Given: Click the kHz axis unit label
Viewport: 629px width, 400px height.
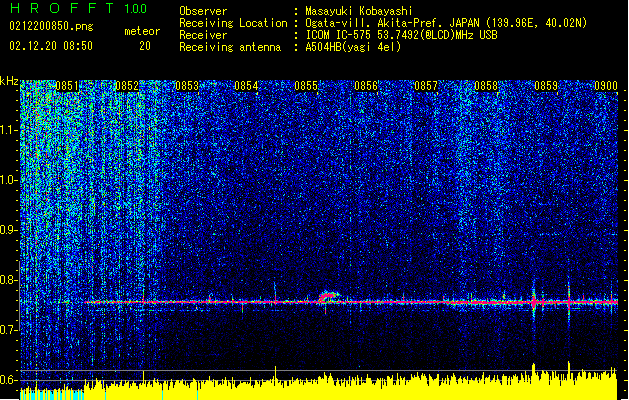Looking at the screenshot, I should 9,81.
